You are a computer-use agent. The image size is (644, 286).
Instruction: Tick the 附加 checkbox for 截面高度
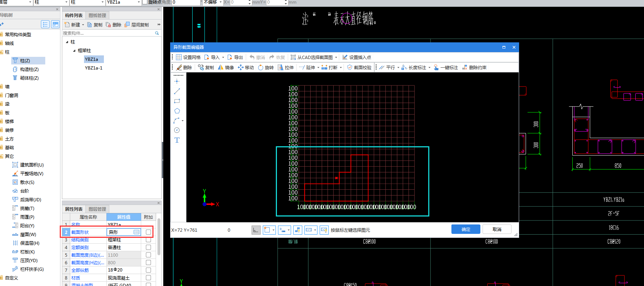coord(148,262)
